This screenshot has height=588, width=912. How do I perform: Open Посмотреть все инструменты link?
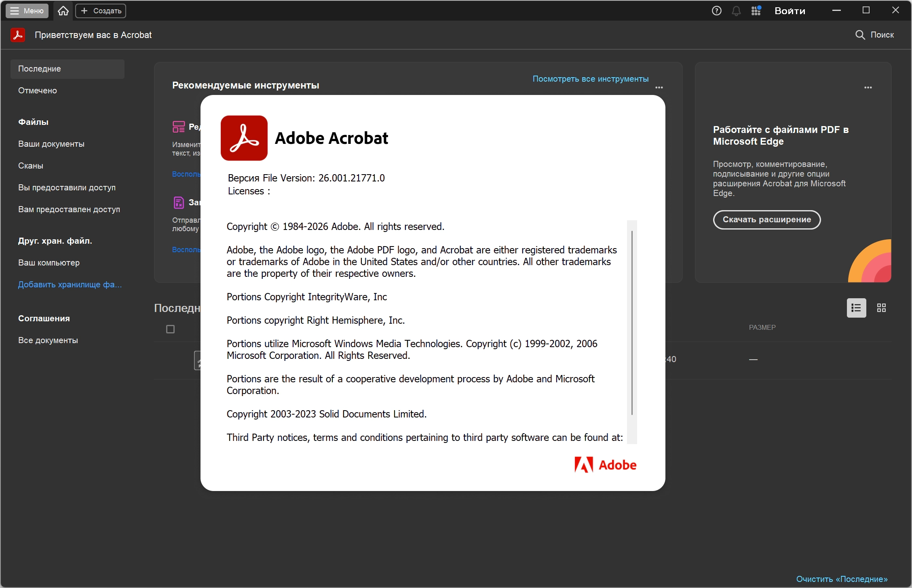coord(590,79)
